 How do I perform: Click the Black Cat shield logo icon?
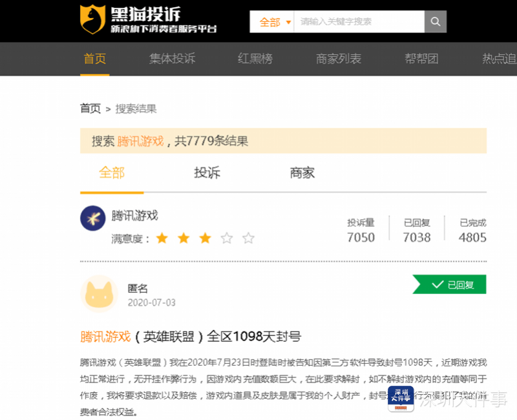point(92,19)
